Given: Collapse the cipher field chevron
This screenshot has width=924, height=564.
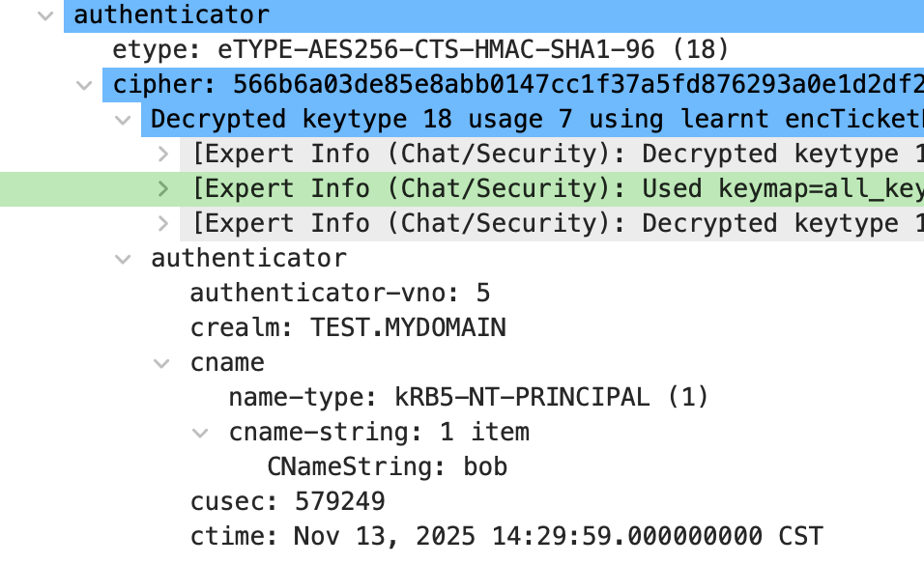Looking at the screenshot, I should [x=84, y=85].
